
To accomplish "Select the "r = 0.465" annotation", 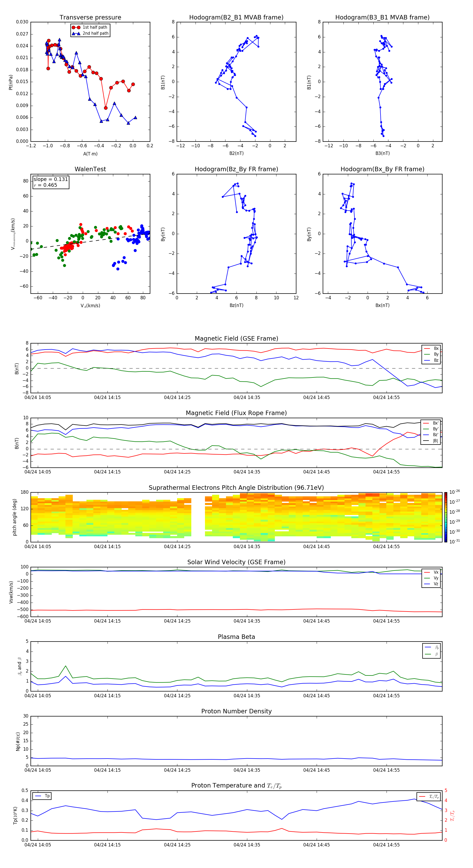I will [x=45, y=185].
